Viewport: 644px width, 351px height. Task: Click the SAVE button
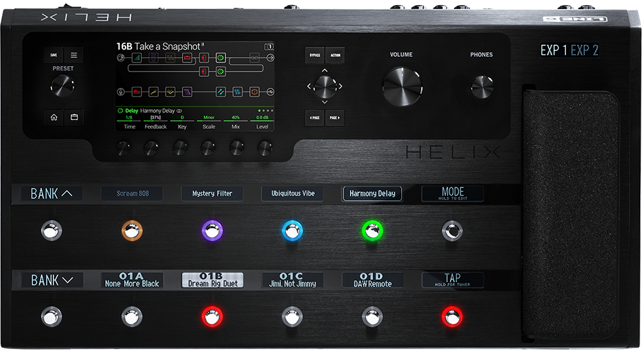coord(54,55)
